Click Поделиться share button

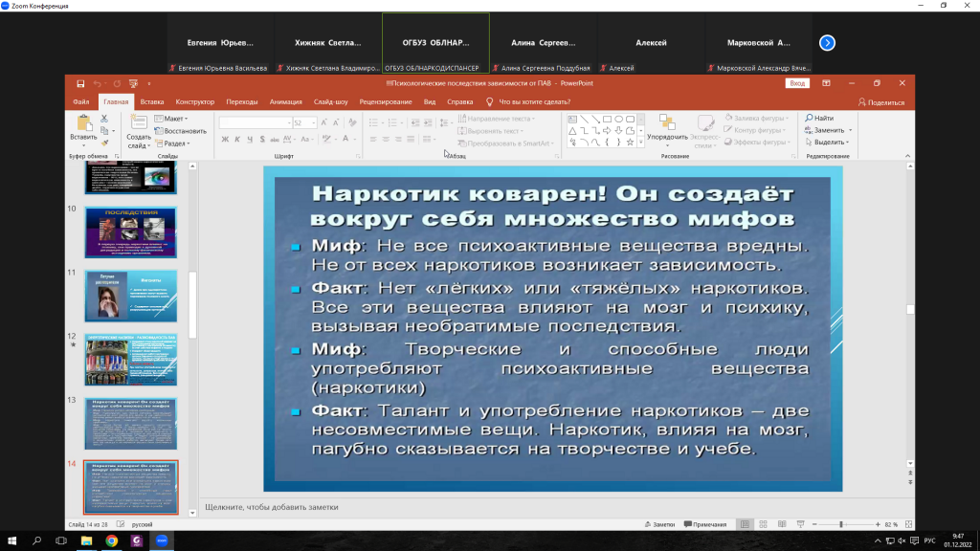(x=881, y=102)
